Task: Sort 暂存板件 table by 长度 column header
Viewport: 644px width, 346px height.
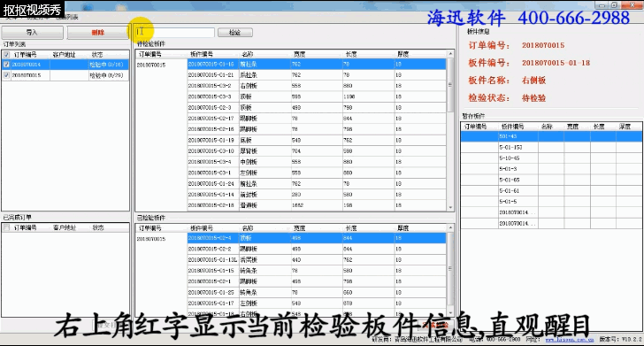Action: point(599,127)
